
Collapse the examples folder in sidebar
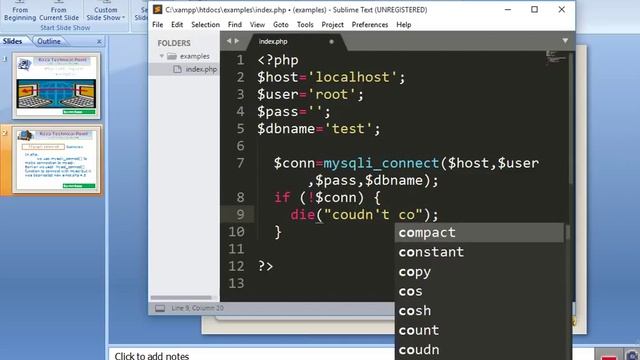162,56
